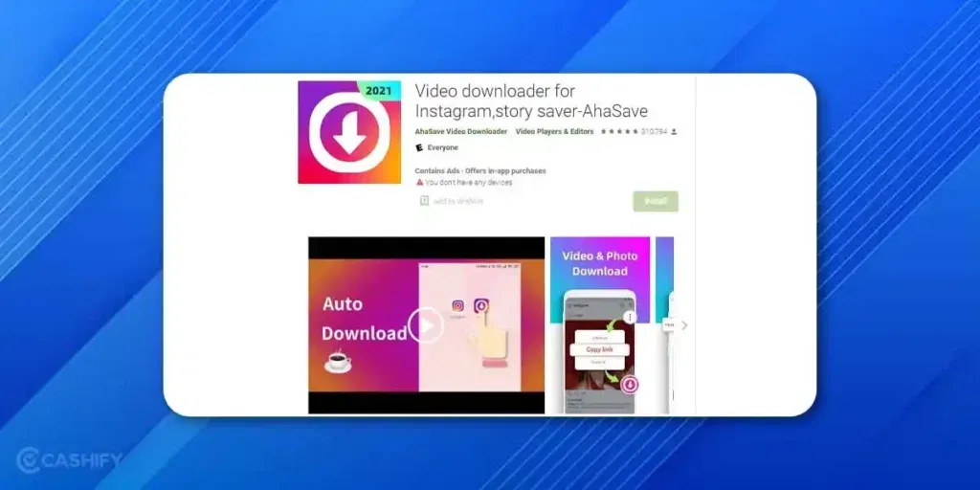Click the no devices warning icon
Image resolution: width=980 pixels, height=490 pixels.
(x=419, y=183)
